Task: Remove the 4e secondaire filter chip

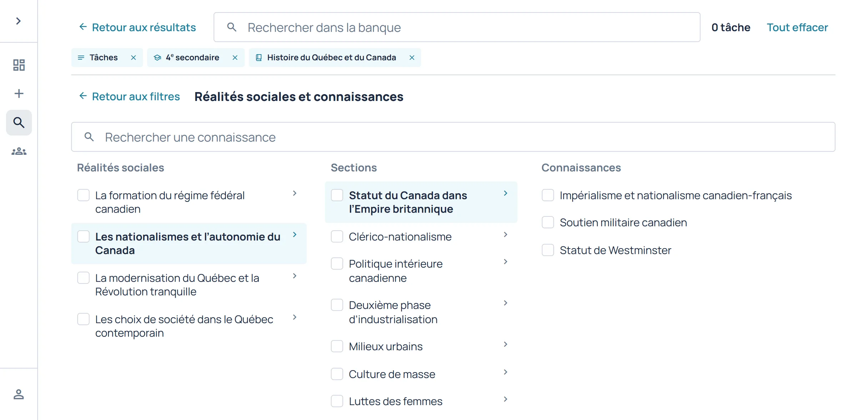Action: [235, 58]
